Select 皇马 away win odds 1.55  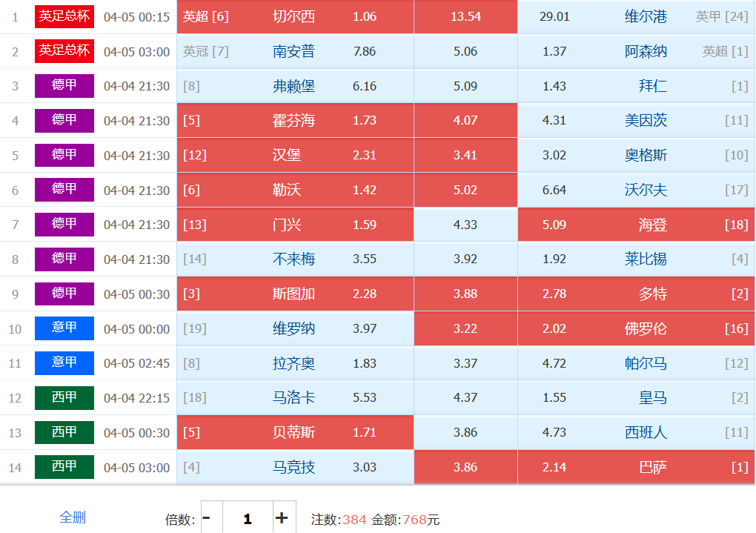636,398
